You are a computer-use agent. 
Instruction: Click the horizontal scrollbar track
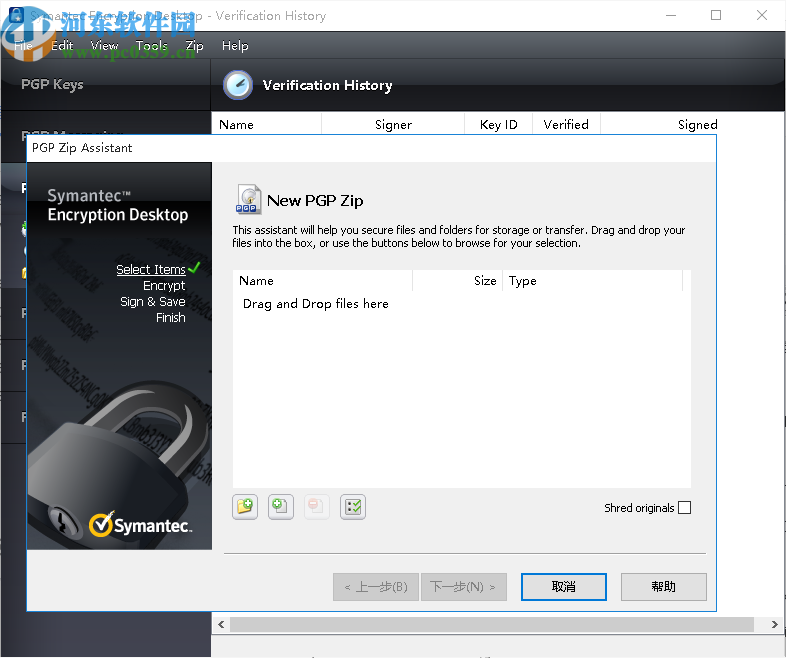point(492,624)
